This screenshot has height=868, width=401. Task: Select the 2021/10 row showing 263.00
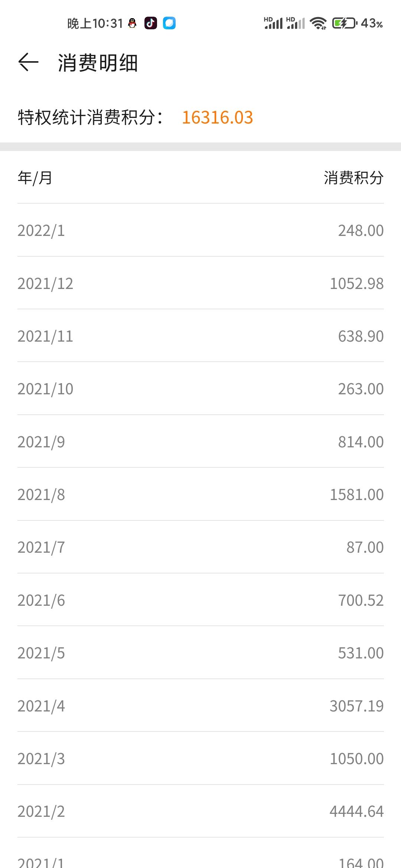coord(200,389)
